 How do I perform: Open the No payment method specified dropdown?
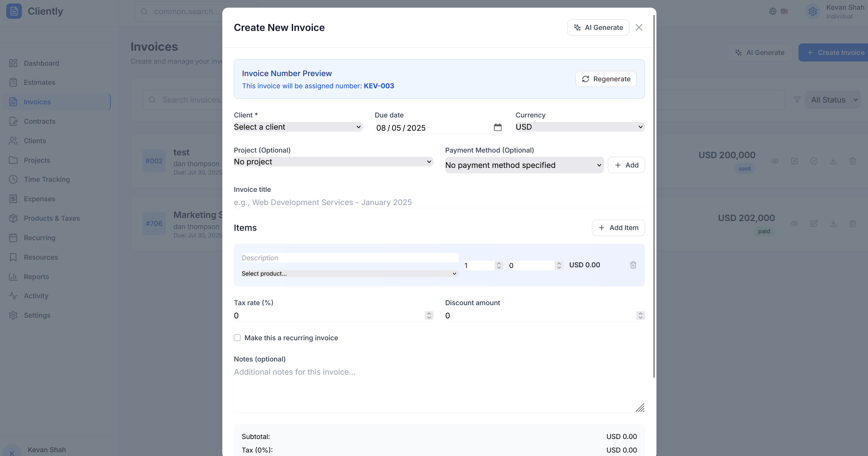tap(524, 165)
